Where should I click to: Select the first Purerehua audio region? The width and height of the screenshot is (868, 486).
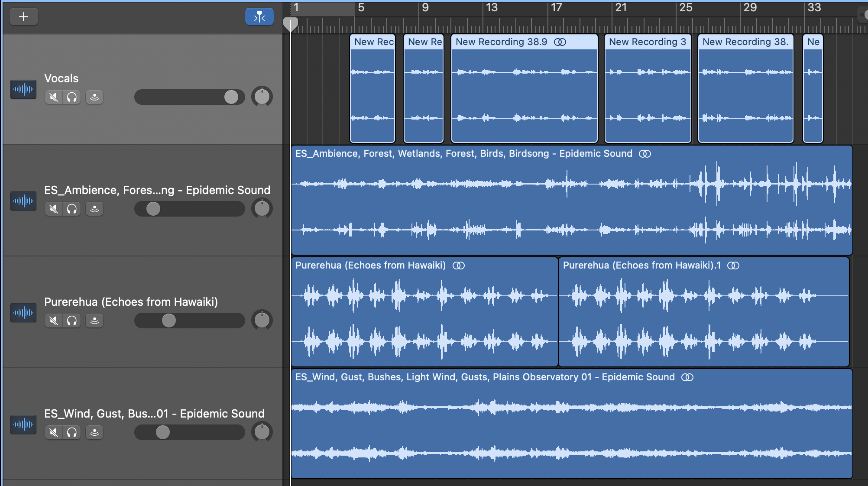(424, 312)
